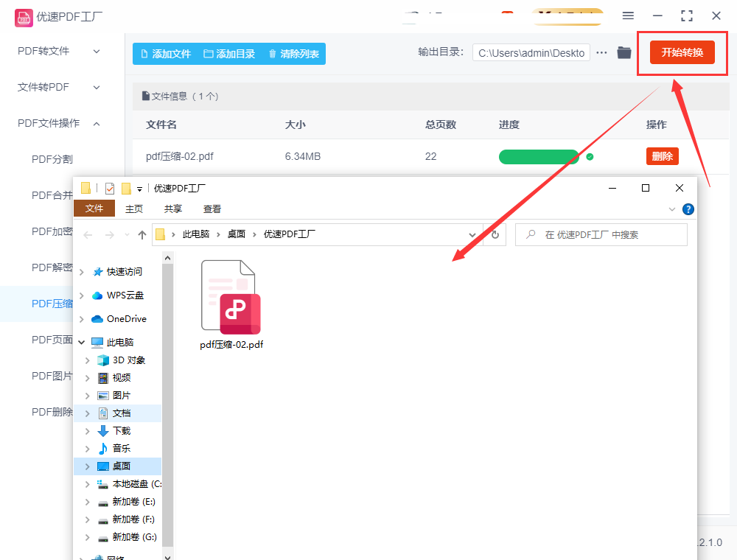Image resolution: width=737 pixels, height=560 pixels.
Task: Click the 文件名 column header
Action: (161, 125)
